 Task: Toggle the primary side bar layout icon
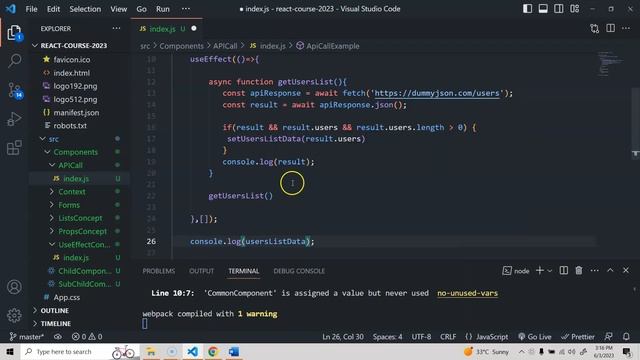pos(527,9)
